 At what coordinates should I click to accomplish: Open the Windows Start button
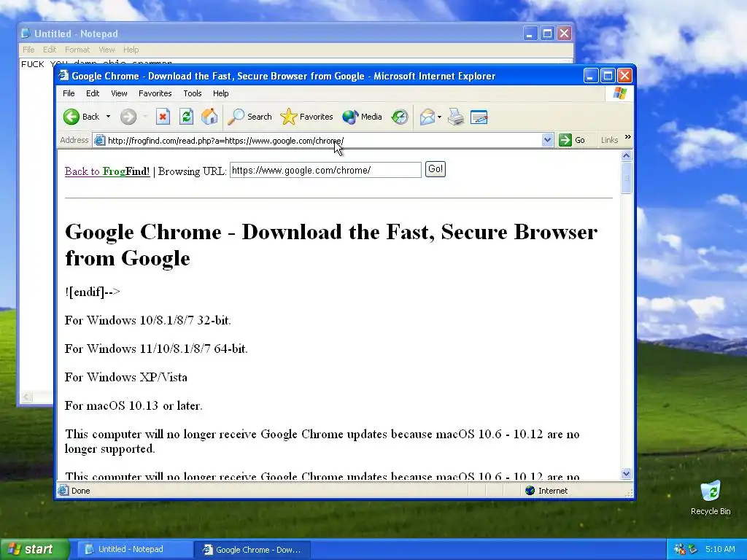[x=34, y=550]
